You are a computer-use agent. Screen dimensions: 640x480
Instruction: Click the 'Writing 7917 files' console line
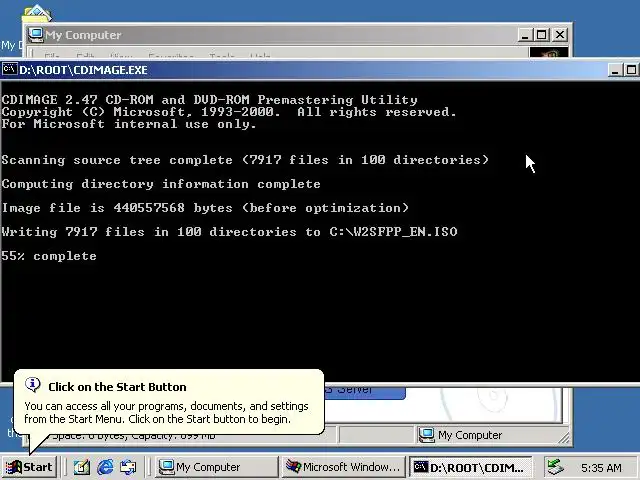(229, 232)
